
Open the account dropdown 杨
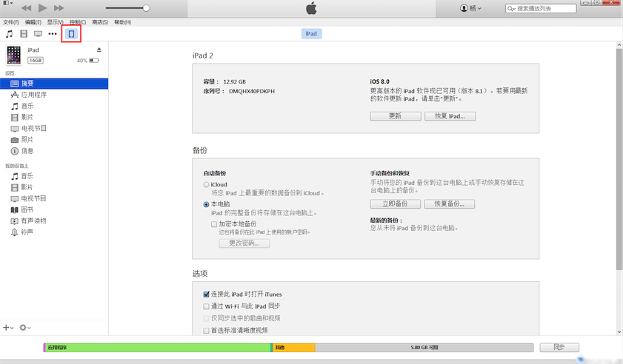pos(471,8)
